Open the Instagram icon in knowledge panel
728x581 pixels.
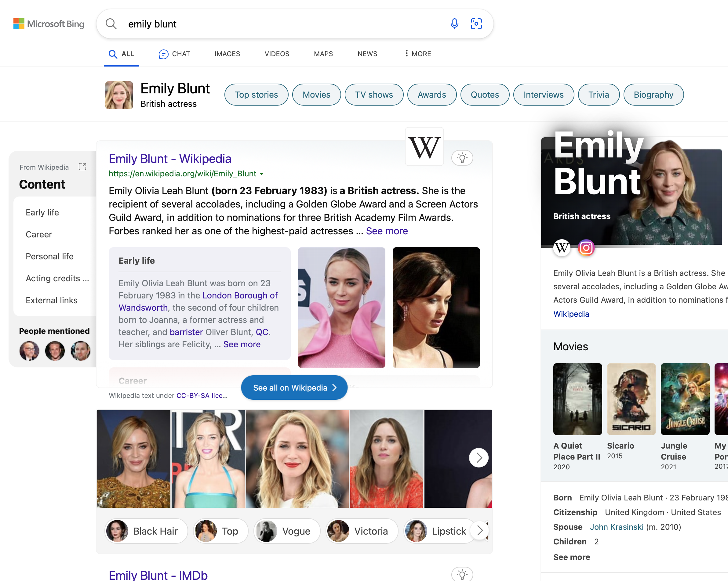[586, 248]
